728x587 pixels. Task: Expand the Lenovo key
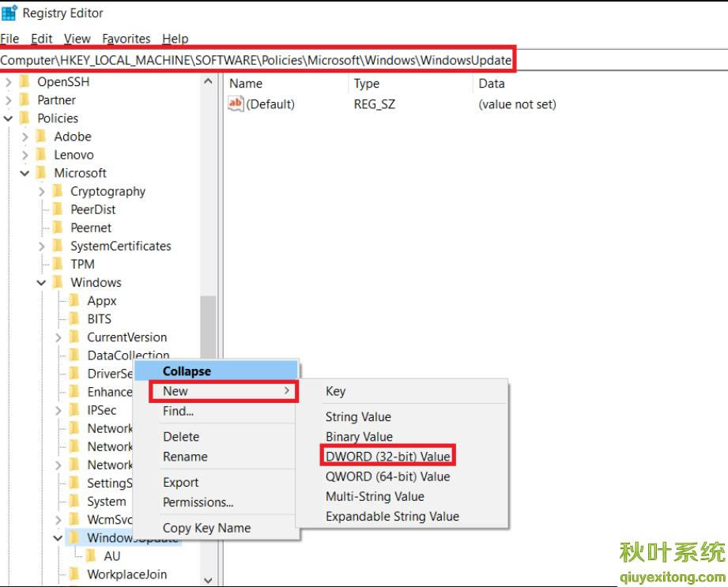point(25,155)
